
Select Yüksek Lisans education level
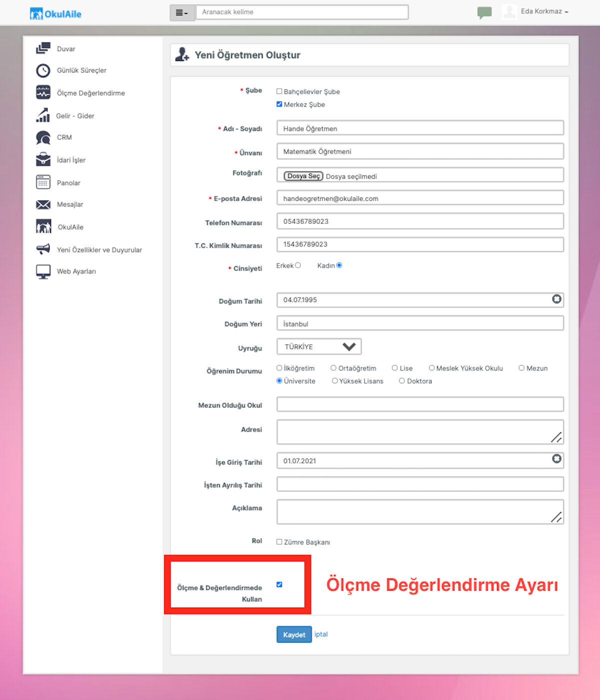335,381
